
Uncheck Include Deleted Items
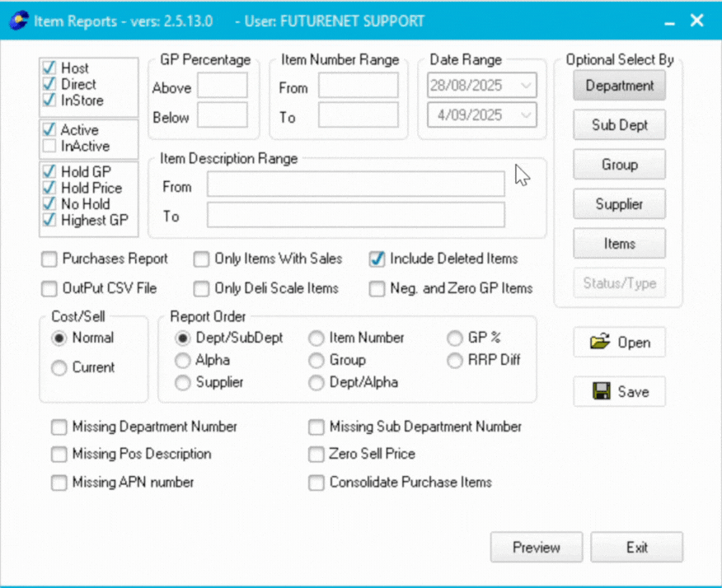tap(377, 259)
